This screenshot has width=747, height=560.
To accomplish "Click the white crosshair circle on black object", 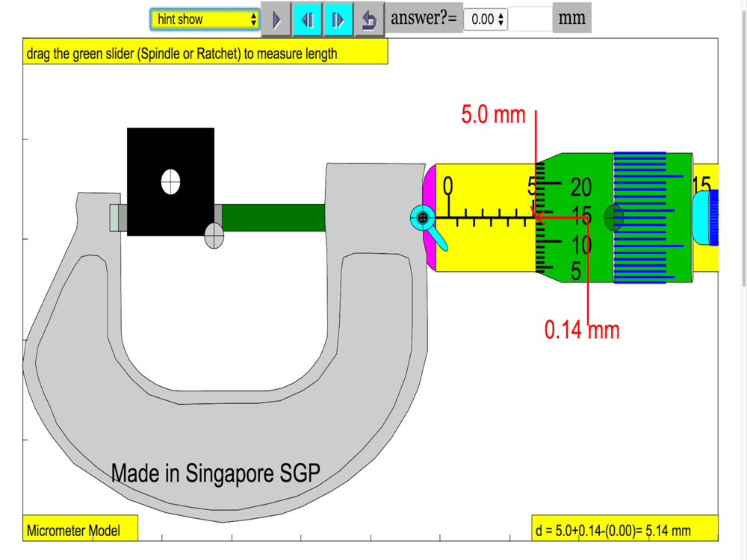I will (x=170, y=182).
